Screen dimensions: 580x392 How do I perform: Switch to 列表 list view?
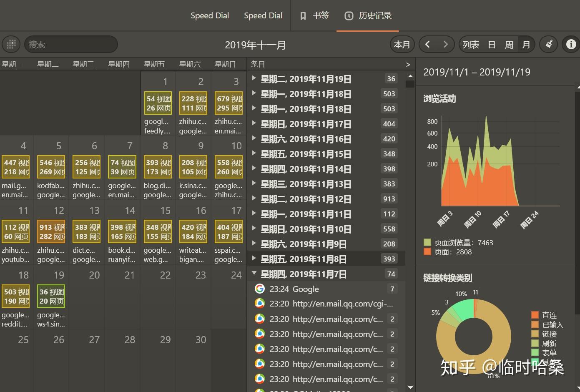click(x=471, y=45)
